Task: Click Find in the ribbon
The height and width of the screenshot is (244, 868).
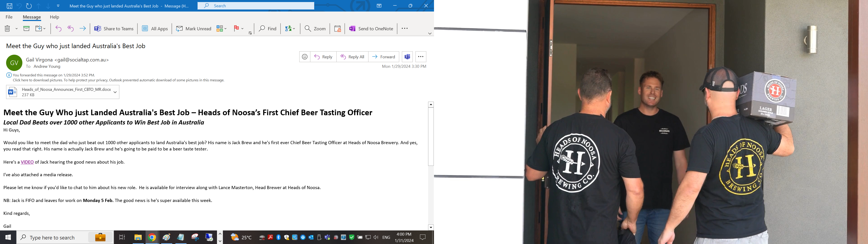Action: 268,29
